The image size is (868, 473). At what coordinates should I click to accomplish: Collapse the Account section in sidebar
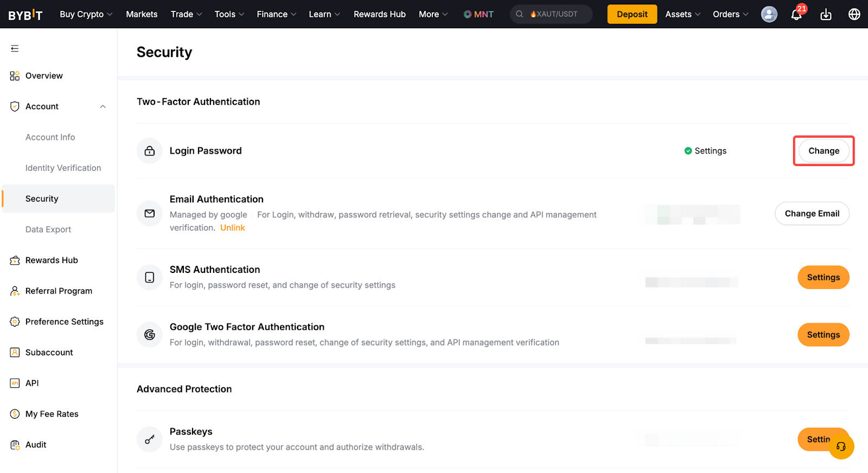pyautogui.click(x=103, y=107)
